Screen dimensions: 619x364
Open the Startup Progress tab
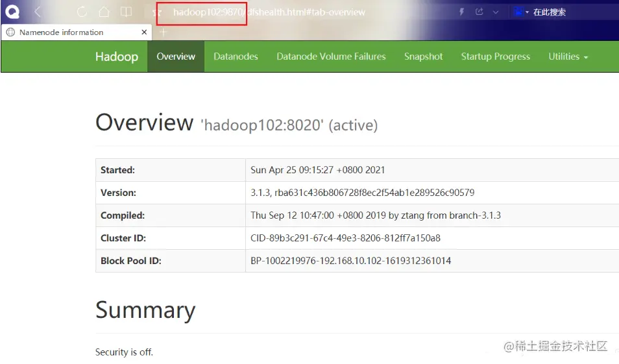[496, 56]
